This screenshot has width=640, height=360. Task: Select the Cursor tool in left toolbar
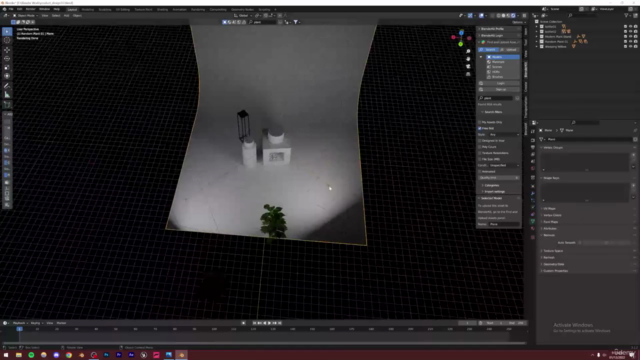pyautogui.click(x=7, y=40)
